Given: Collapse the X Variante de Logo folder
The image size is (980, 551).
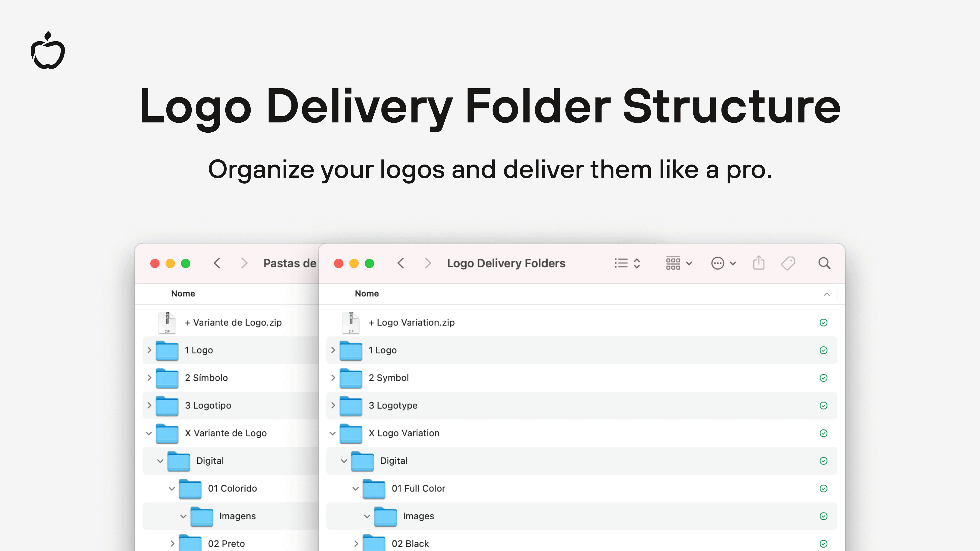Looking at the screenshot, I should (149, 433).
